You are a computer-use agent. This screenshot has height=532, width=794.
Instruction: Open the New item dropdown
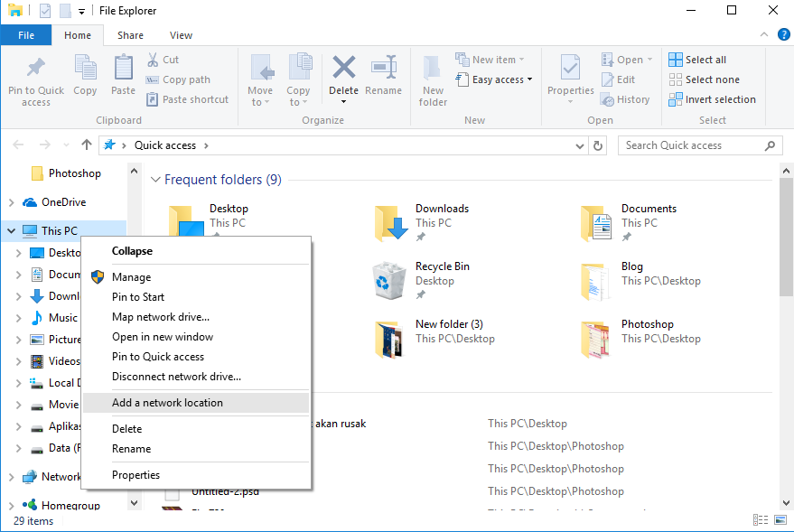pyautogui.click(x=521, y=60)
